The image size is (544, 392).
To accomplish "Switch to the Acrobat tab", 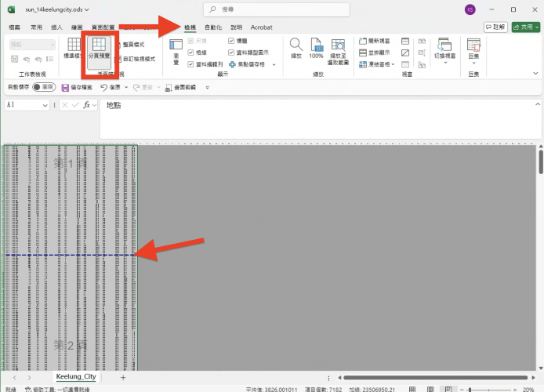I will (262, 27).
